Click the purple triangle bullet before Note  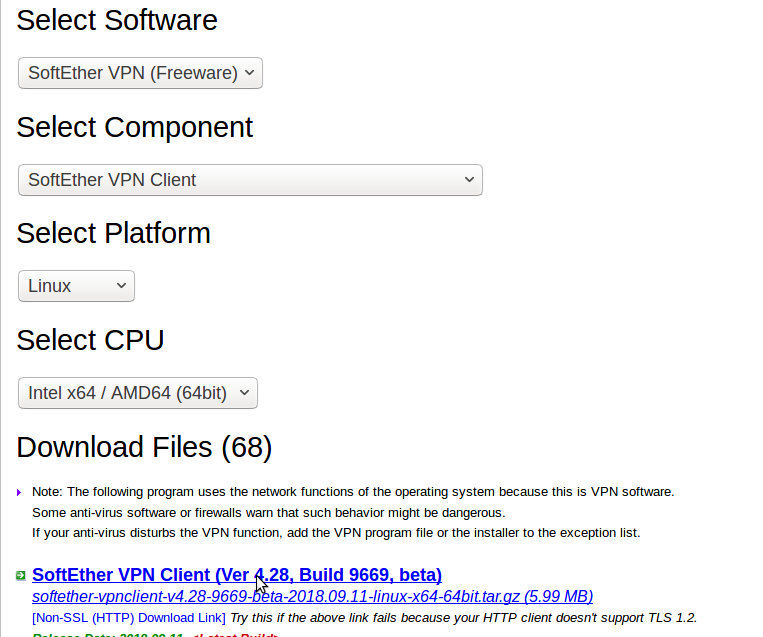(x=19, y=492)
